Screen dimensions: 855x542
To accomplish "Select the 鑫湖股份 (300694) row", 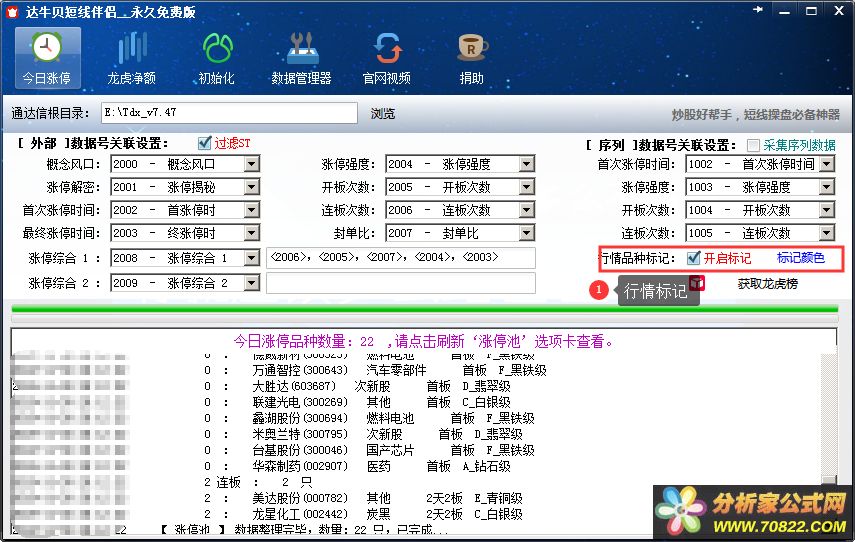I will 369,418.
